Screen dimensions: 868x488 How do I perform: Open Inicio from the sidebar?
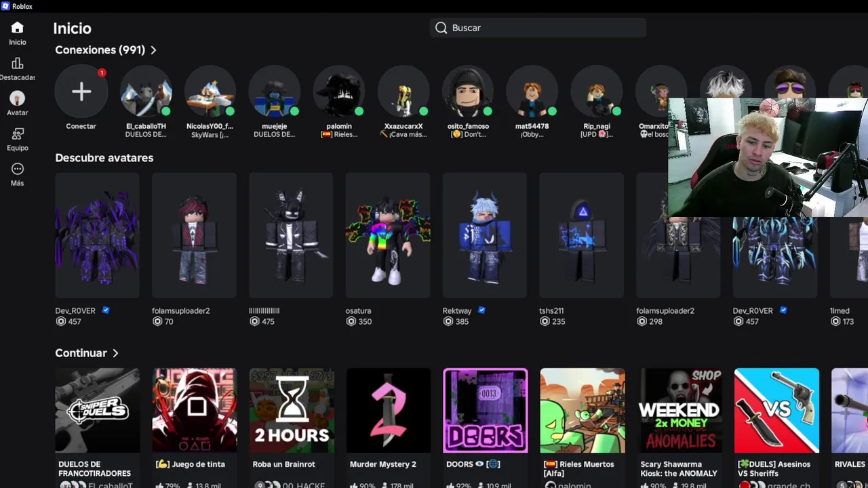tap(18, 33)
